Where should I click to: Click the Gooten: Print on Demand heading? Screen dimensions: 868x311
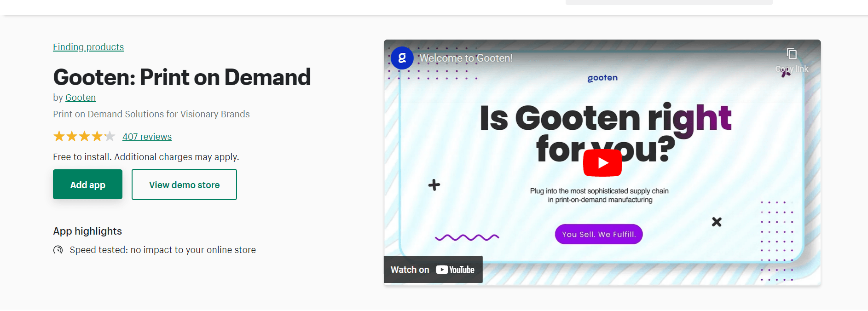pyautogui.click(x=182, y=77)
